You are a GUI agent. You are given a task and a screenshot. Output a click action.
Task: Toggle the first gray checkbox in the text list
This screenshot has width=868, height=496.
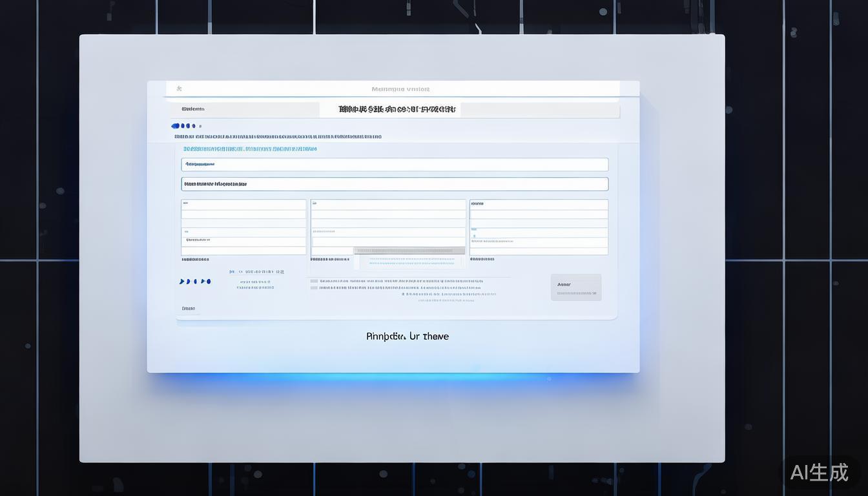coord(314,281)
